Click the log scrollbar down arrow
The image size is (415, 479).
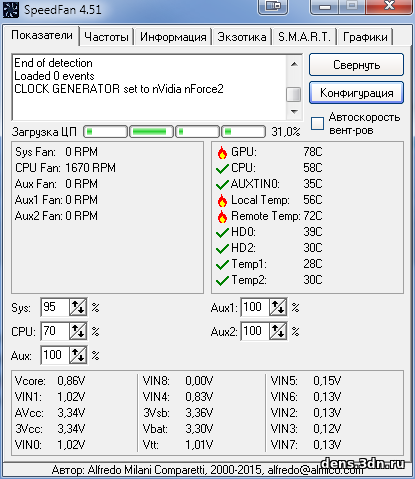[294, 111]
